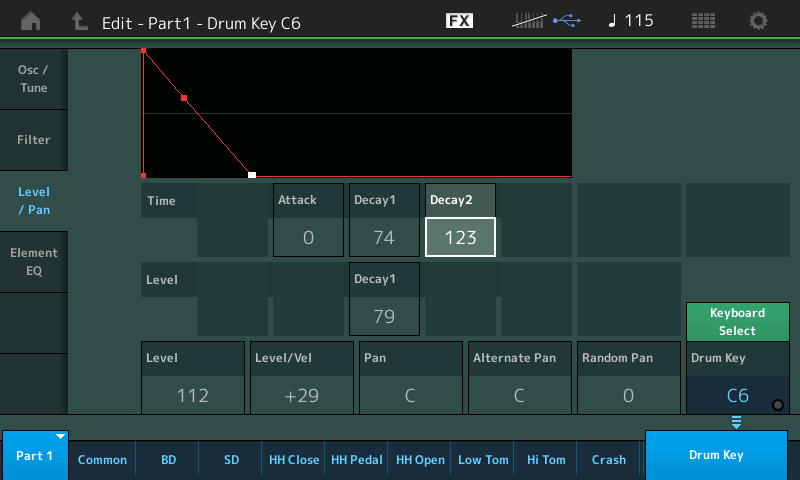Tap the tempo note icon

coord(612,21)
